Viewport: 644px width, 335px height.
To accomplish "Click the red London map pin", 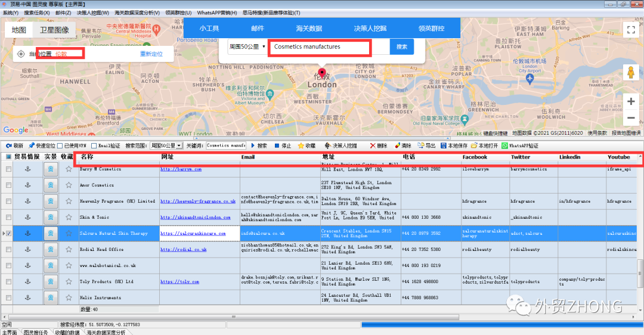I will pos(322,74).
